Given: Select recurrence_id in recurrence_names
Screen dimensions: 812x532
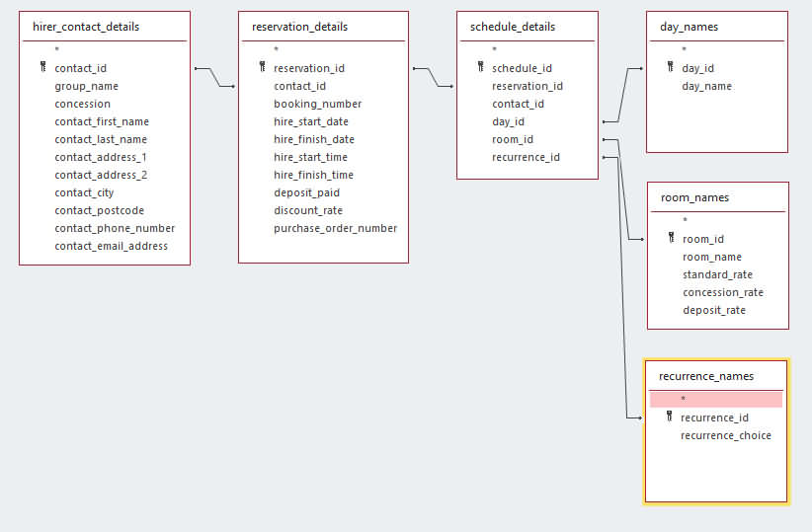Looking at the screenshot, I should point(714,418).
